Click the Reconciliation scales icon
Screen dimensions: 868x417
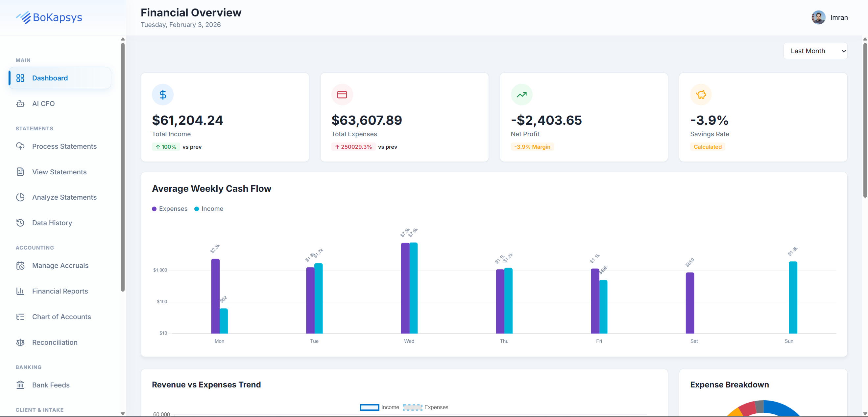point(21,342)
